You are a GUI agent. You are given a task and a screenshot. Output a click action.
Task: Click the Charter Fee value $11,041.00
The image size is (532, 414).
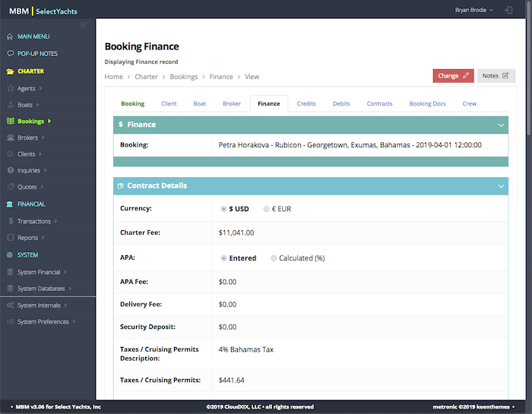coord(236,232)
